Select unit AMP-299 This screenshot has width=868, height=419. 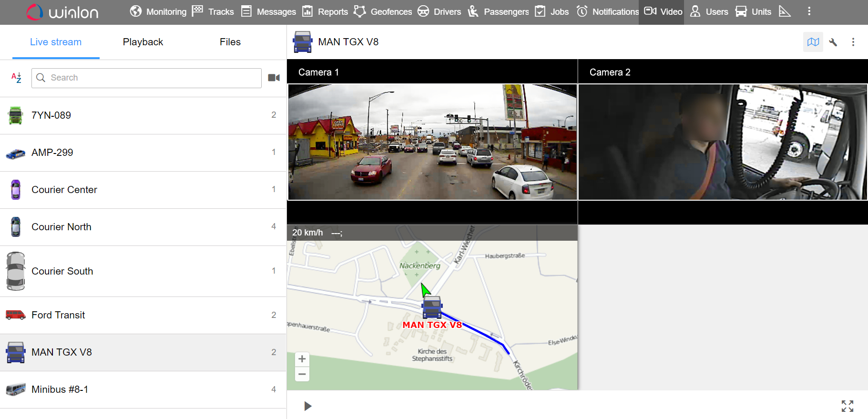tap(143, 153)
